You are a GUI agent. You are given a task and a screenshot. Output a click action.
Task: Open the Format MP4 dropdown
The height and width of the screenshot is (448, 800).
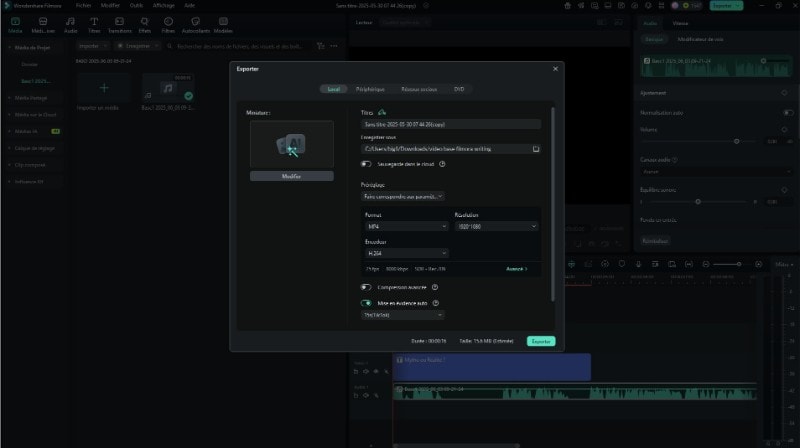[406, 227]
